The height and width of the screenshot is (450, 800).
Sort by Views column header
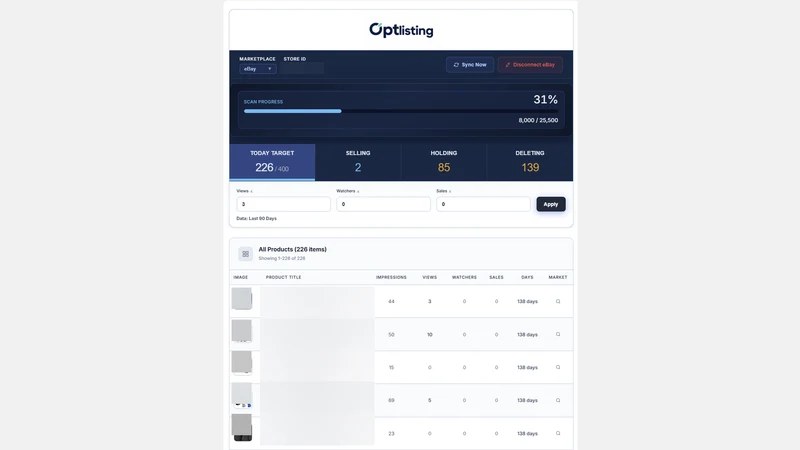(x=430, y=277)
